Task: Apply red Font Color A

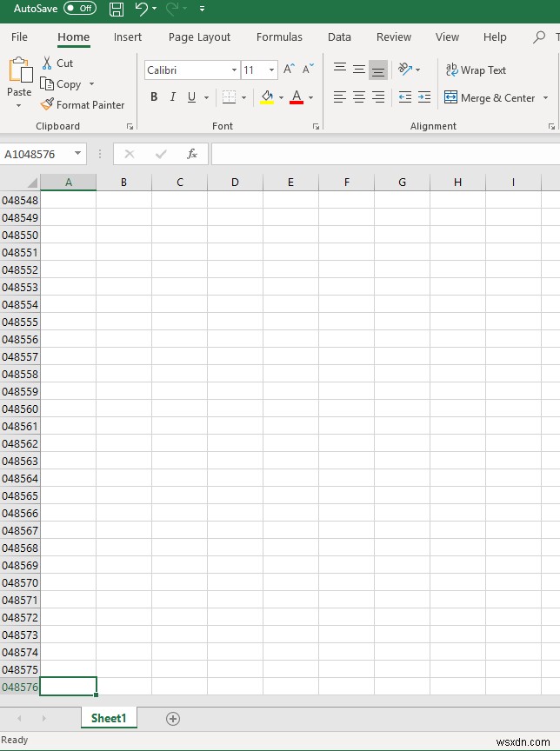Action: coord(297,97)
